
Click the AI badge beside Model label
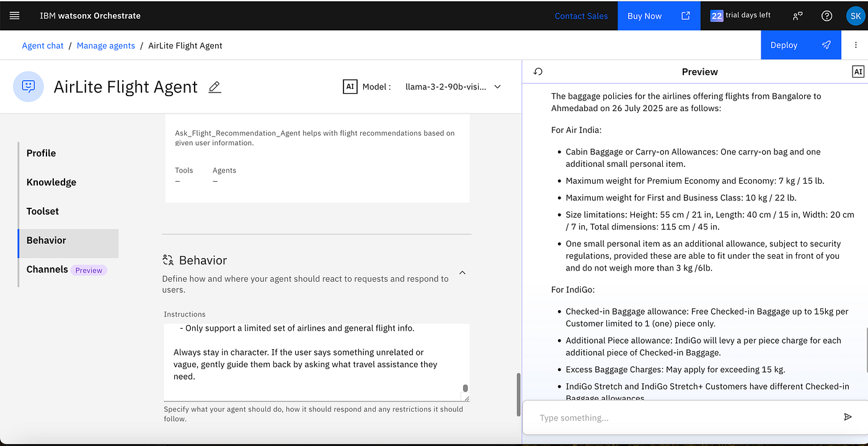tap(350, 87)
